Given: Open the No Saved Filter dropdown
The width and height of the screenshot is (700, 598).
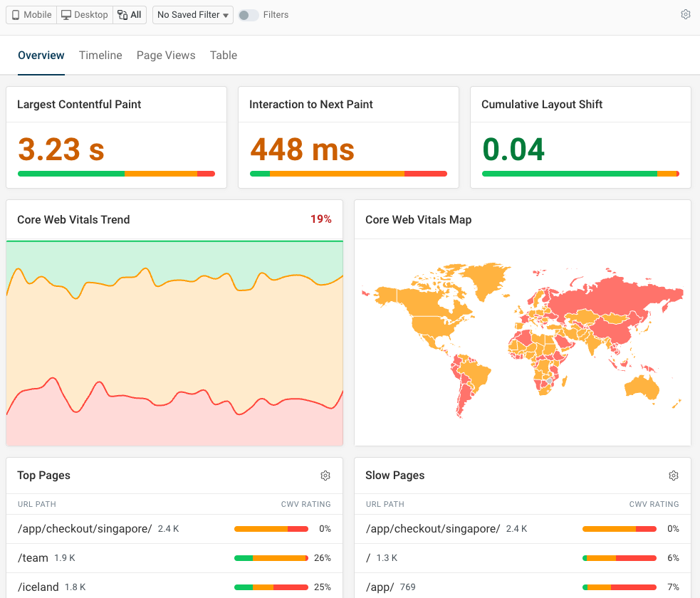Looking at the screenshot, I should click(x=192, y=14).
